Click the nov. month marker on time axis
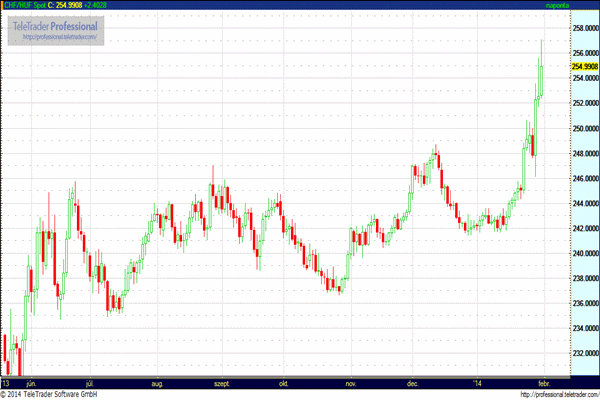Screen dimensions: 600x400 pos(351,384)
